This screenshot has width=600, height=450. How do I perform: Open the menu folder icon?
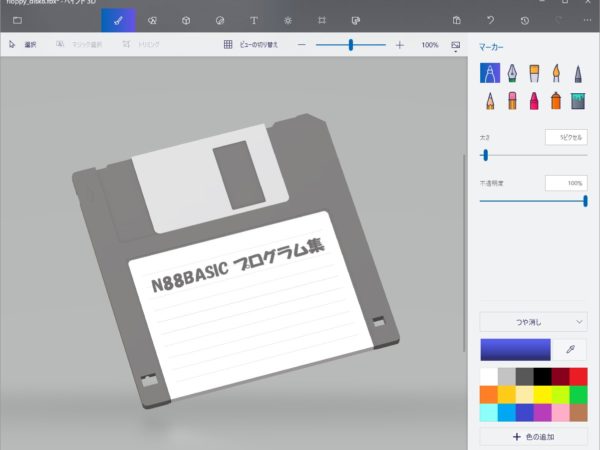tap(18, 20)
